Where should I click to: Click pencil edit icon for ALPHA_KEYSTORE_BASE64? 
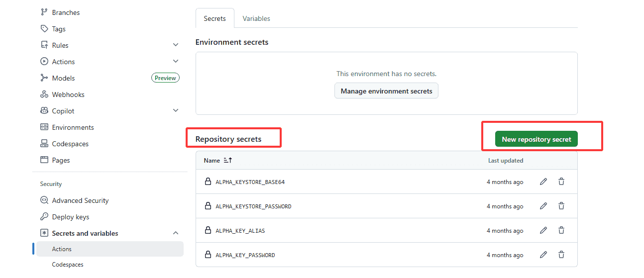tap(543, 182)
